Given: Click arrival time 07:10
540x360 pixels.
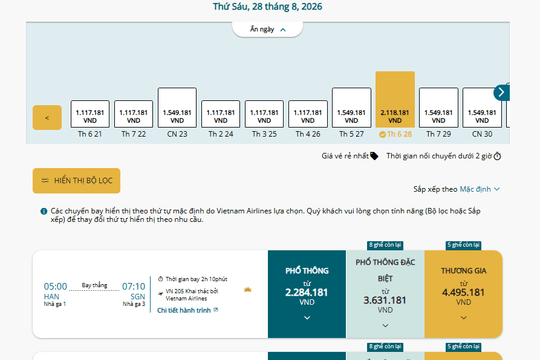Looking at the screenshot, I should [x=134, y=286].
